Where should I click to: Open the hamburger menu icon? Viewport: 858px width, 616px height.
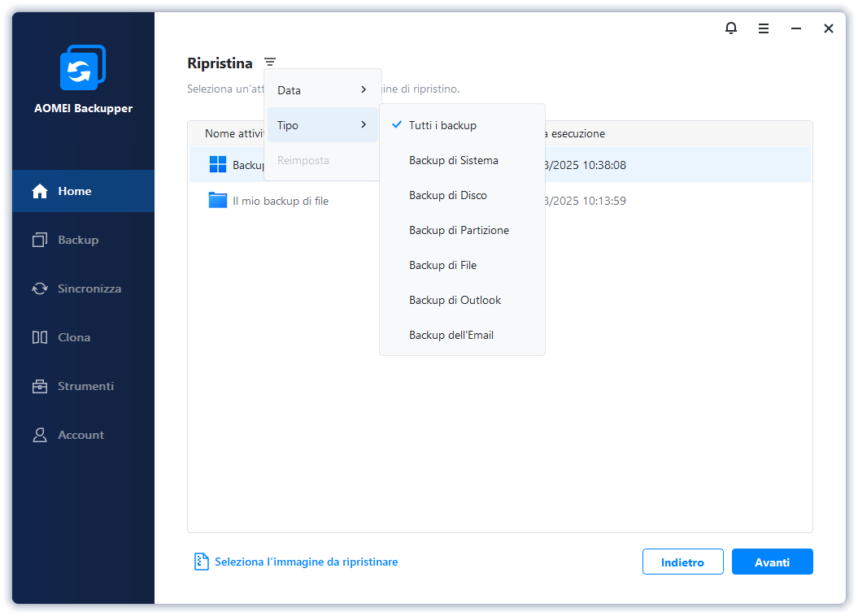[x=764, y=28]
